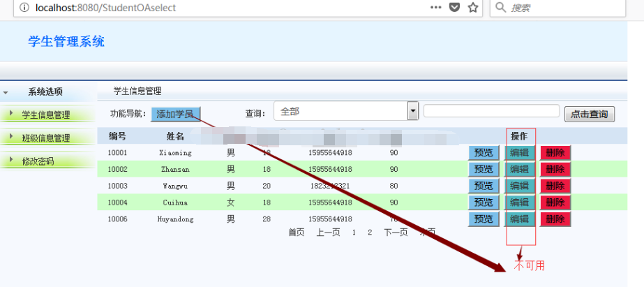This screenshot has height=287, width=644.
Task: Expand the 班级信息管理 sidebar item
Action: click(x=45, y=138)
